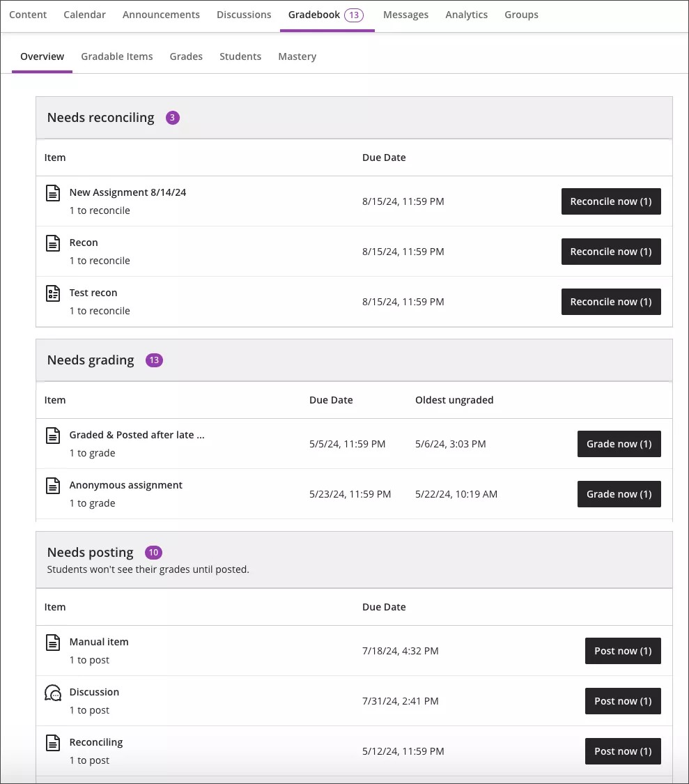Click Reconcile now for Recon
Viewport: 689px width, 784px height.
tap(611, 252)
